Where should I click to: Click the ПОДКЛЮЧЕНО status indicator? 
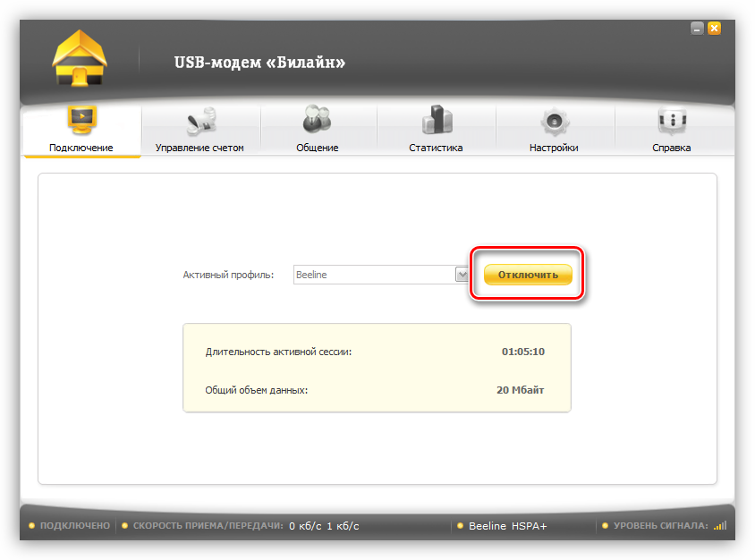(x=70, y=526)
